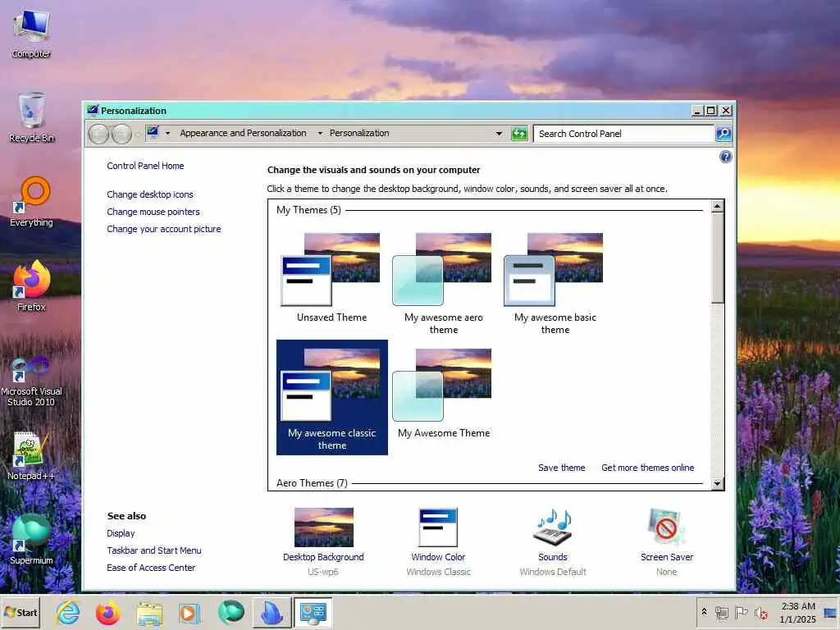840x630 pixels.
Task: Click the control panel icon in address bar
Action: tap(153, 132)
